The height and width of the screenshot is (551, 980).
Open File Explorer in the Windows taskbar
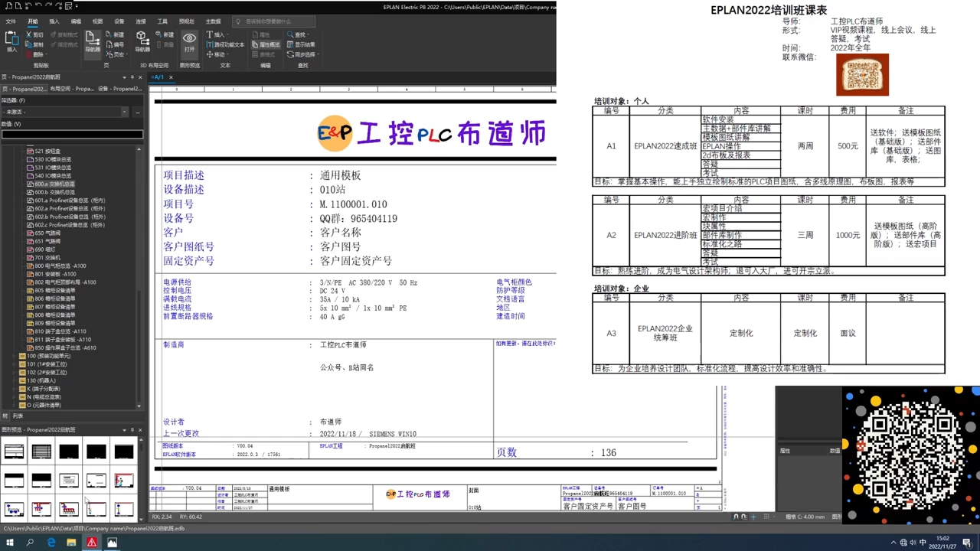click(71, 543)
